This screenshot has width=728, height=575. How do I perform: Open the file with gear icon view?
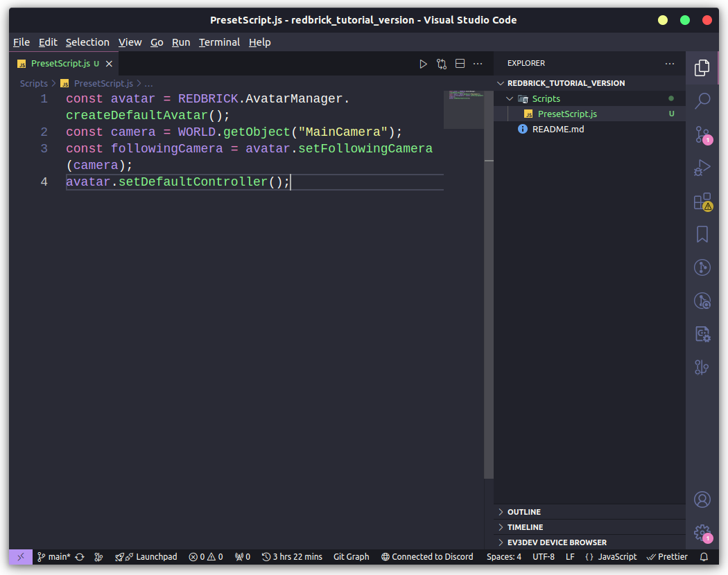pos(702,334)
